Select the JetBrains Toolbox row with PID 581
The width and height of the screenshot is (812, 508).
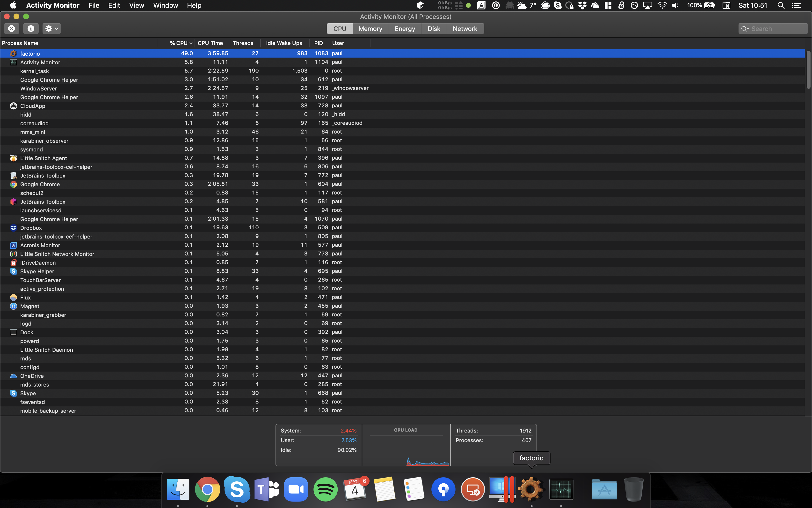pyautogui.click(x=403, y=202)
